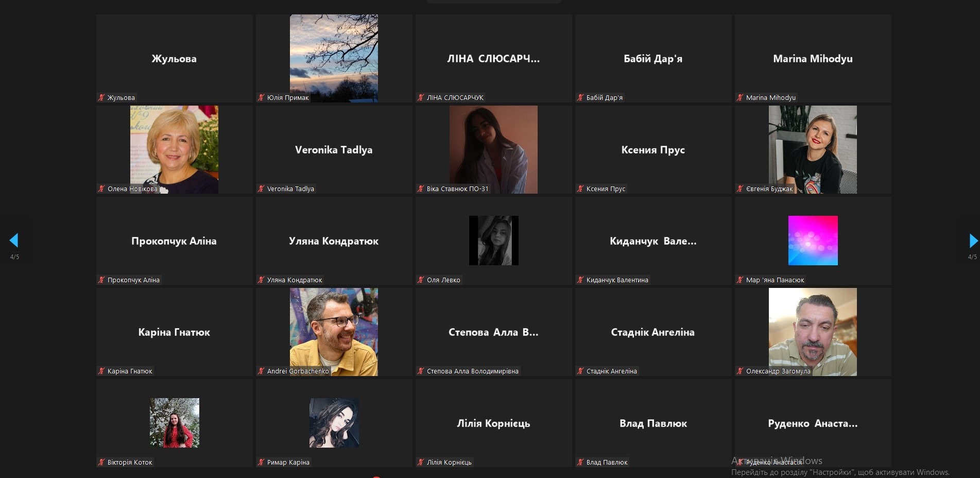Select Andrei Gorbachenko's profile photo
Viewport: 980px width, 478px height.
click(334, 332)
